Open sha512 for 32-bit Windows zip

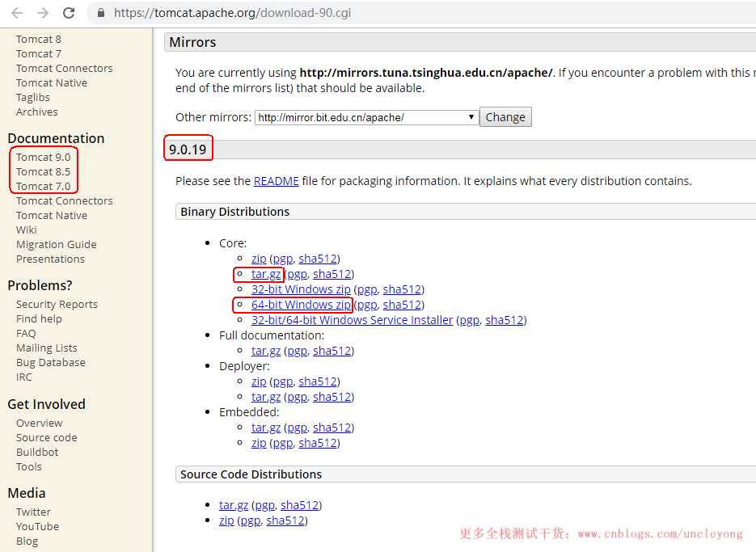click(x=402, y=290)
